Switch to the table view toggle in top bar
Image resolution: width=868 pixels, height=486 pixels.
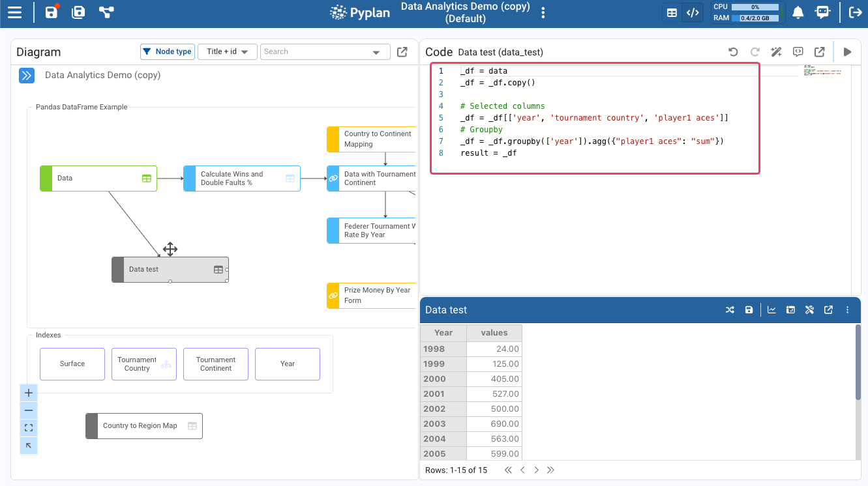click(x=672, y=12)
